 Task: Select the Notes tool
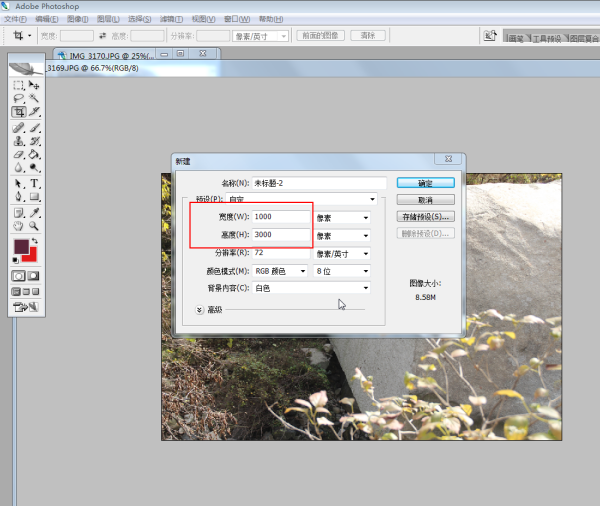coord(19,212)
